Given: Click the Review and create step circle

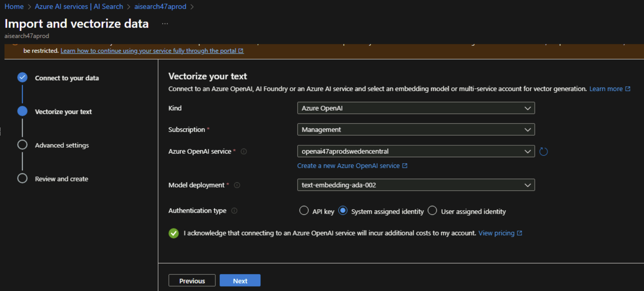Looking at the screenshot, I should tap(22, 178).
